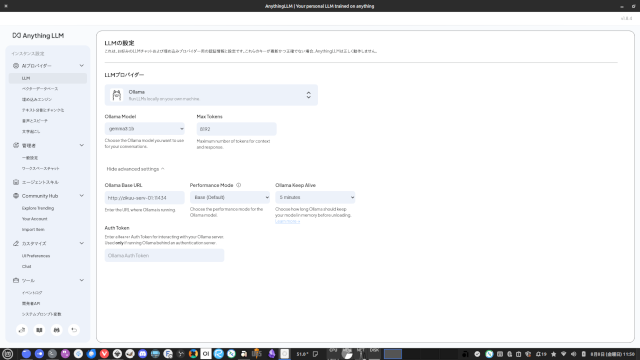This screenshot has width=640, height=360.
Task: Open イベントログ page
Action: (32, 293)
